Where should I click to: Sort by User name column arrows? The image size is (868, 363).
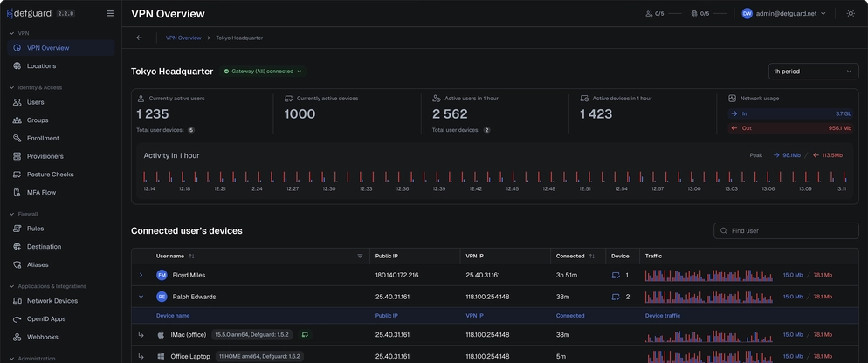pyautogui.click(x=191, y=257)
